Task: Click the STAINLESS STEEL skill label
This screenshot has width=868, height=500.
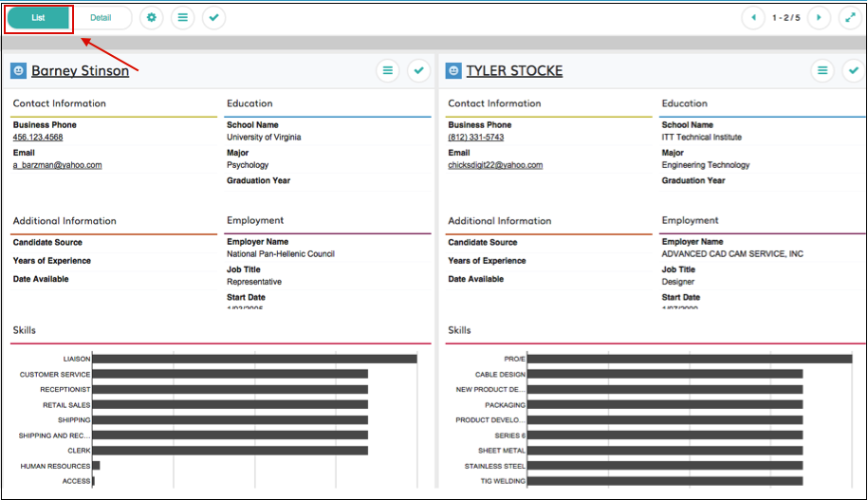Action: point(495,466)
